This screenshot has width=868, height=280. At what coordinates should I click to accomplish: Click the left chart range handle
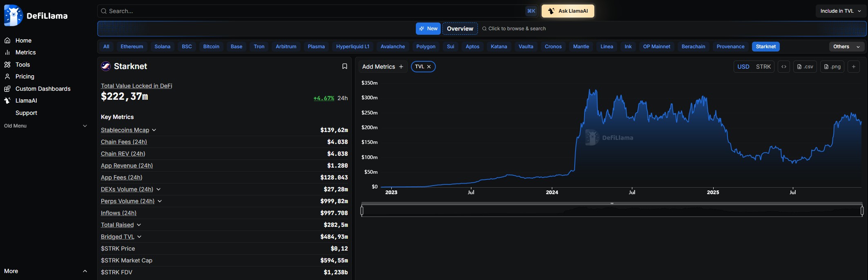click(362, 211)
